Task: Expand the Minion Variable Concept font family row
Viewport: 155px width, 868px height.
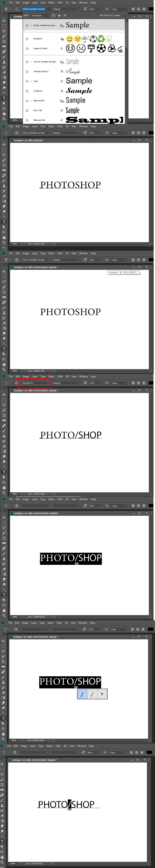Action: pyautogui.click(x=31, y=25)
